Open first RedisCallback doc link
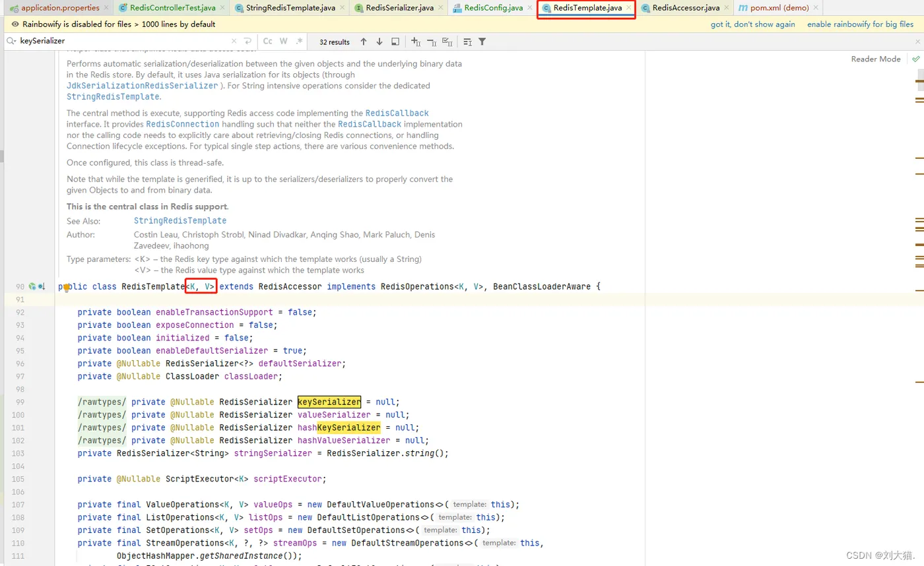The image size is (924, 566). [x=397, y=113]
